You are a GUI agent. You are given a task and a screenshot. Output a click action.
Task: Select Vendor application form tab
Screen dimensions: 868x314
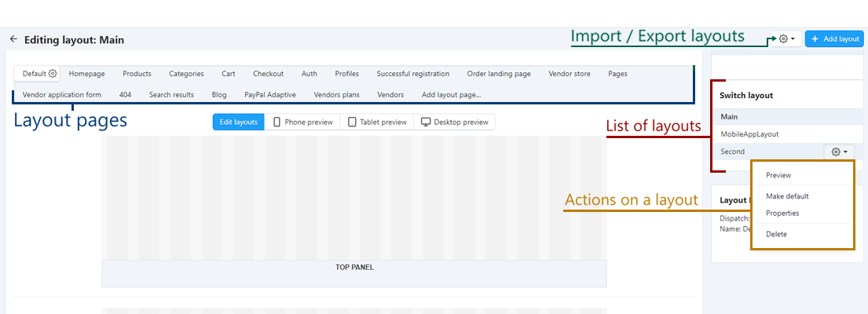click(62, 94)
